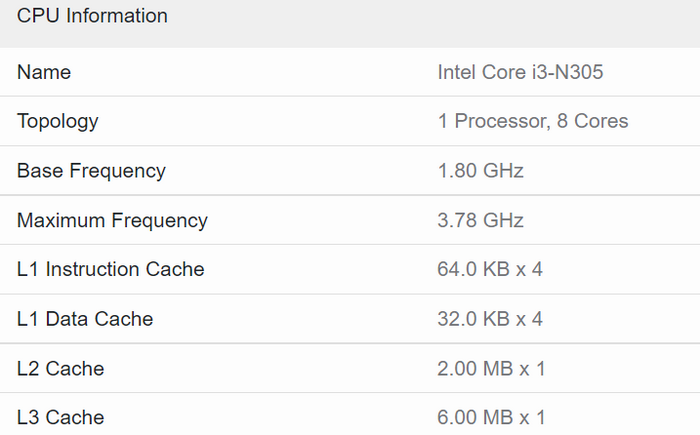This screenshot has height=435, width=700.
Task: Click the '64.0 KB' instruction cache size
Action: pyautogui.click(x=474, y=269)
